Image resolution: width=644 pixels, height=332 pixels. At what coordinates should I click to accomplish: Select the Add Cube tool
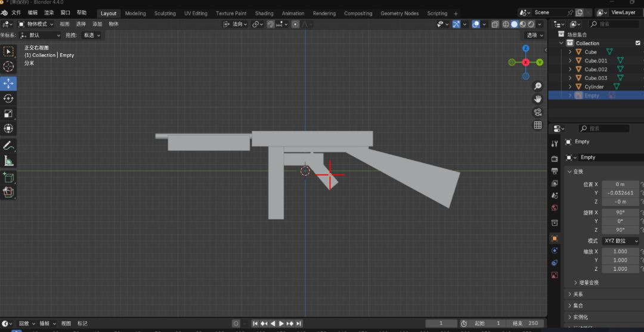click(x=8, y=177)
